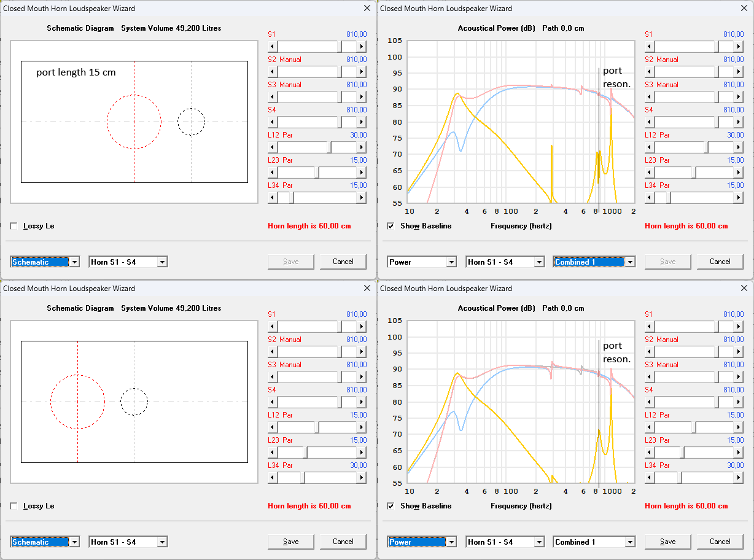Click L34 slider left arrow in bottom-right window
754x560 pixels.
(650, 478)
